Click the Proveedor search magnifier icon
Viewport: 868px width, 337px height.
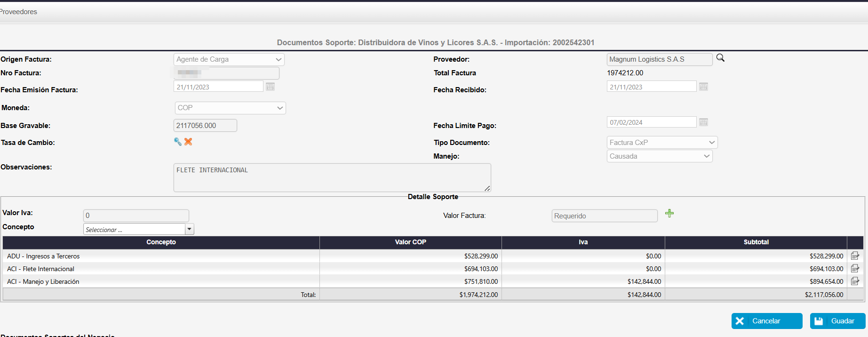720,58
